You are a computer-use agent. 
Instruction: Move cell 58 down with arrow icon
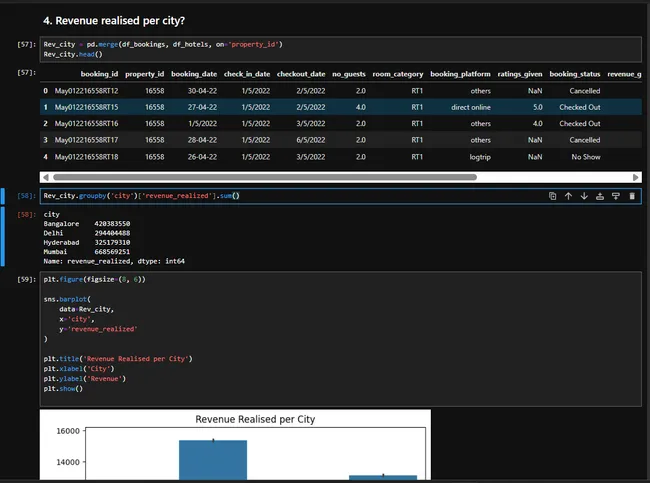tap(584, 196)
